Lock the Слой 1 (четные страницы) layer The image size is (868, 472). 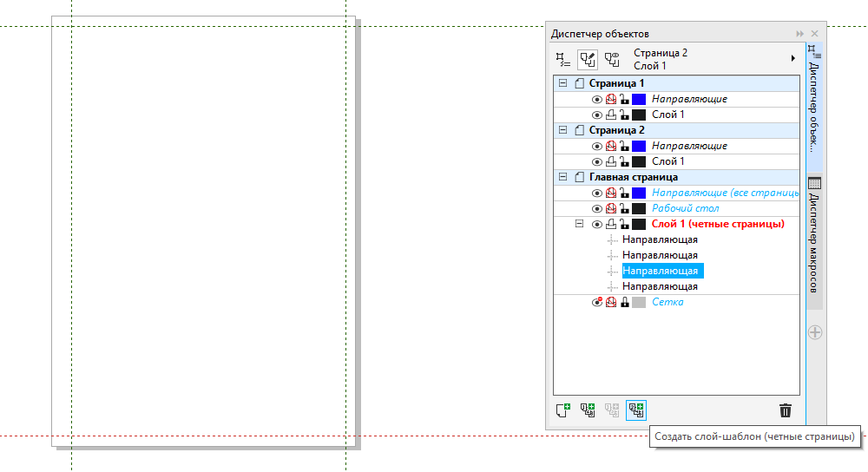(624, 224)
